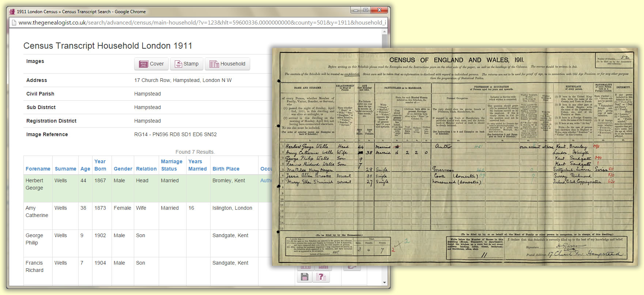Viewport: 644px width, 295px height.
Task: Click the page icon in the address bar
Action: click(14, 23)
